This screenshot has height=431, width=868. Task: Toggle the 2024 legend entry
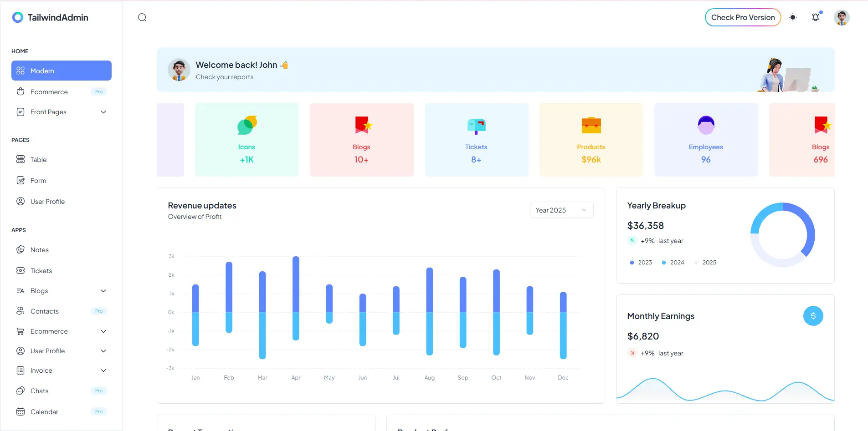point(674,262)
